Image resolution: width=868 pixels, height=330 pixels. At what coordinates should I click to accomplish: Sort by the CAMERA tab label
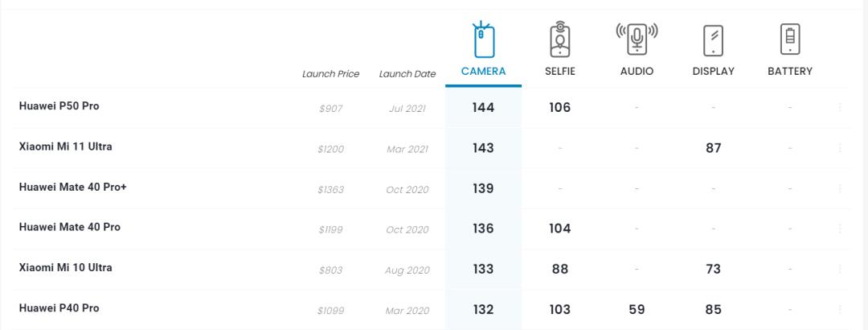point(483,71)
